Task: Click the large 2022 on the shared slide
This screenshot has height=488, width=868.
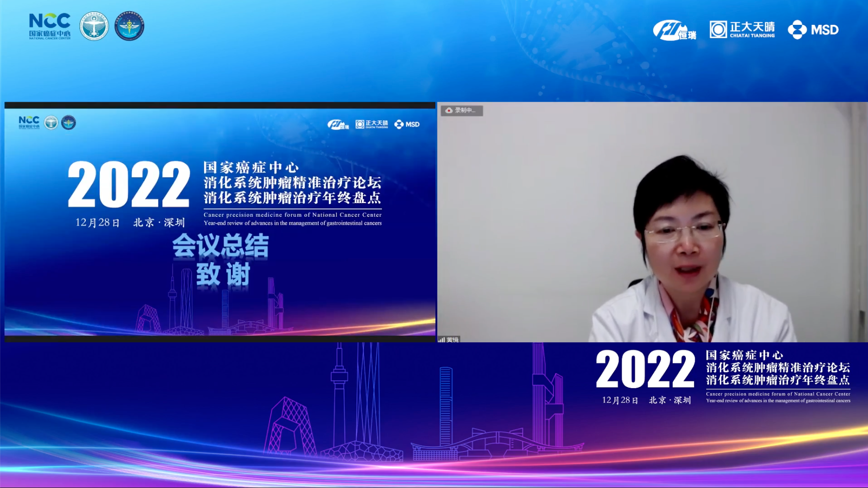Action: 129,185
